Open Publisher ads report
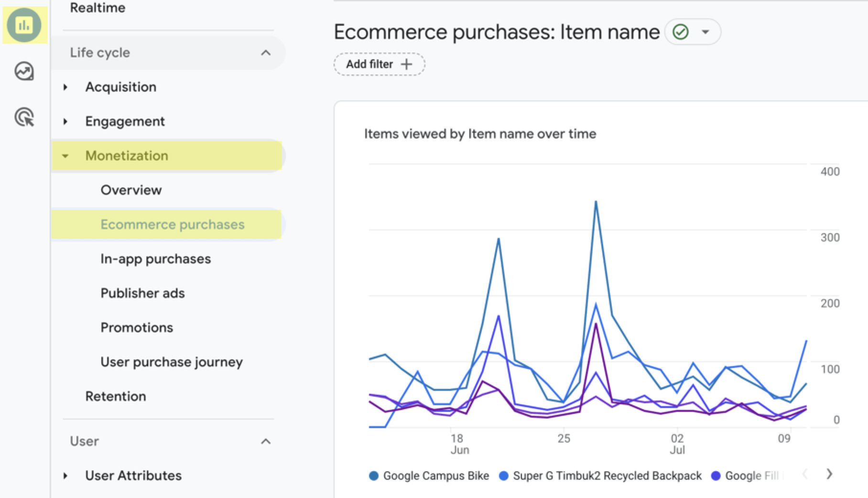The height and width of the screenshot is (498, 868). [x=142, y=293]
